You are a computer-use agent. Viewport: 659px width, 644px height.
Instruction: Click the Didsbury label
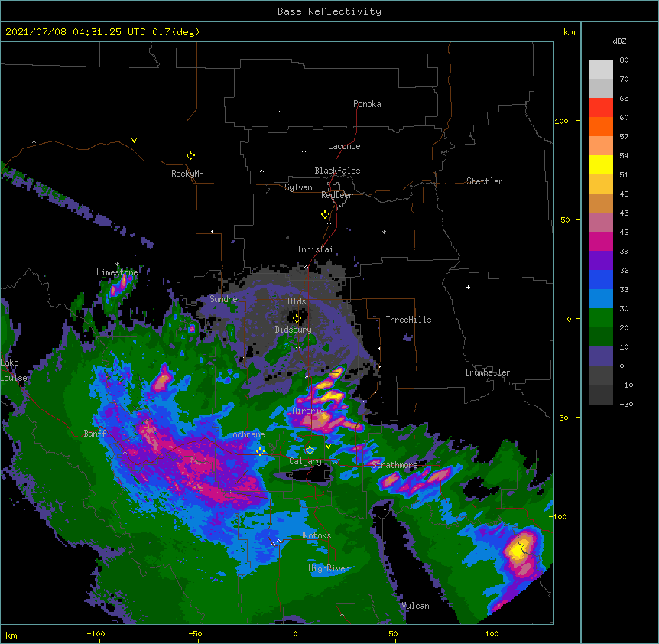pyautogui.click(x=294, y=330)
